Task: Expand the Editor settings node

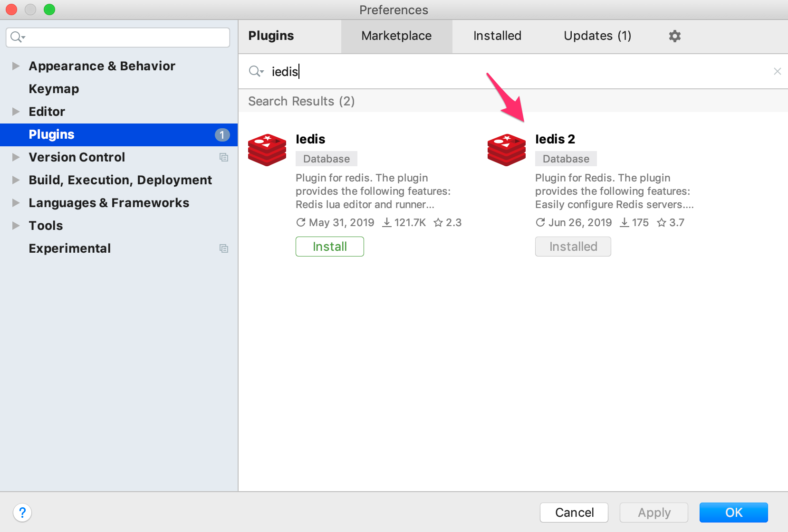Action: 16,112
